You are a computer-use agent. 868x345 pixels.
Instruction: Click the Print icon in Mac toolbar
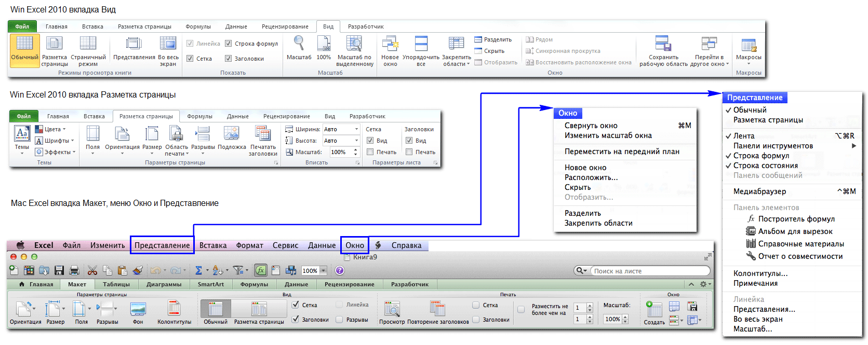click(74, 270)
